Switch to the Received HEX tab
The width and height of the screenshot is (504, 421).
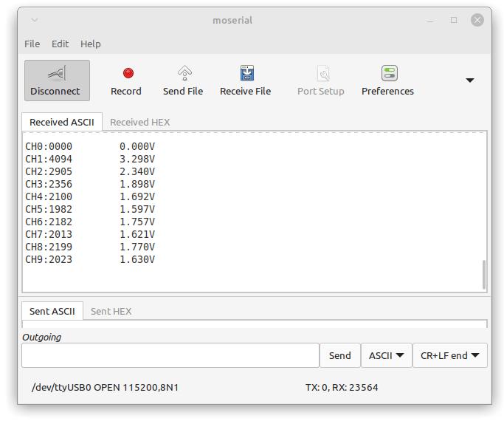(139, 122)
